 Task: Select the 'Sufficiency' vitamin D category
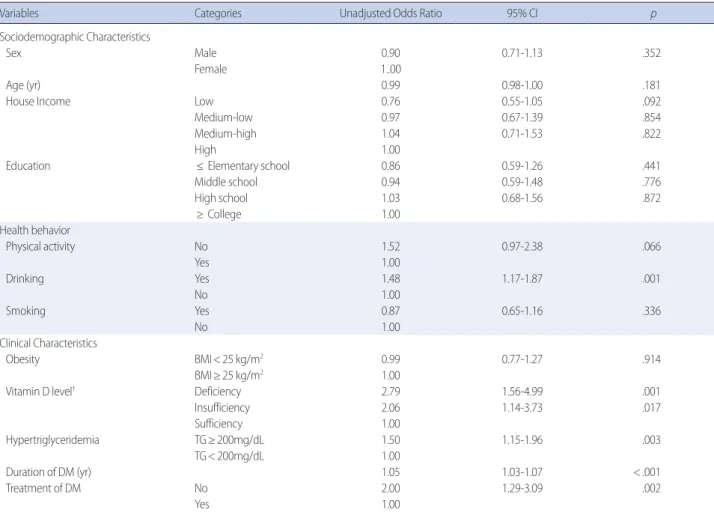coord(219,424)
